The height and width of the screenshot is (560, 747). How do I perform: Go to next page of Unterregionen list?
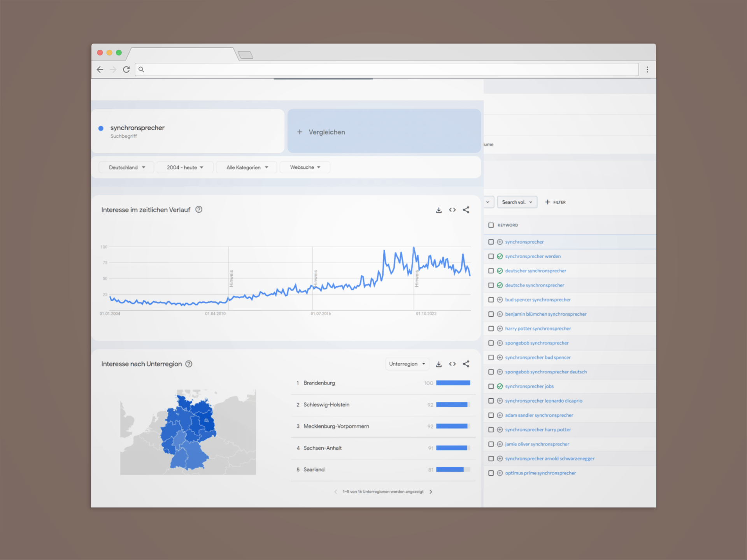431,492
